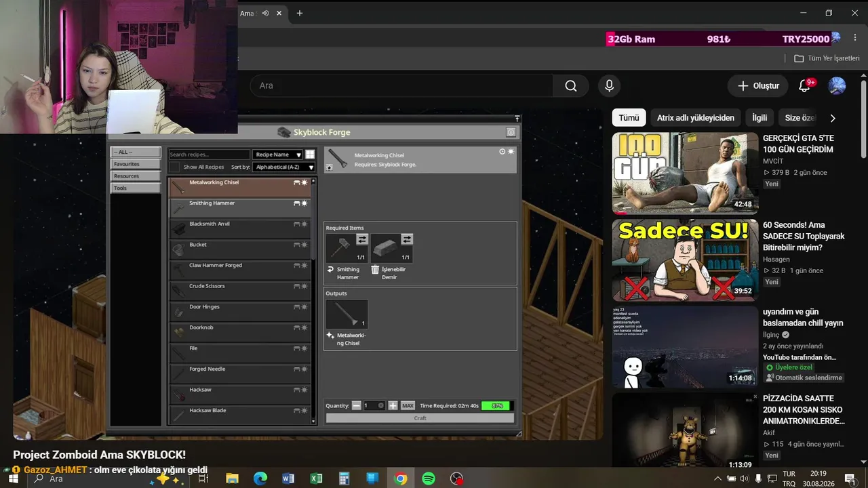Launch Microsoft Edge from taskbar
The height and width of the screenshot is (488, 868).
click(x=260, y=479)
